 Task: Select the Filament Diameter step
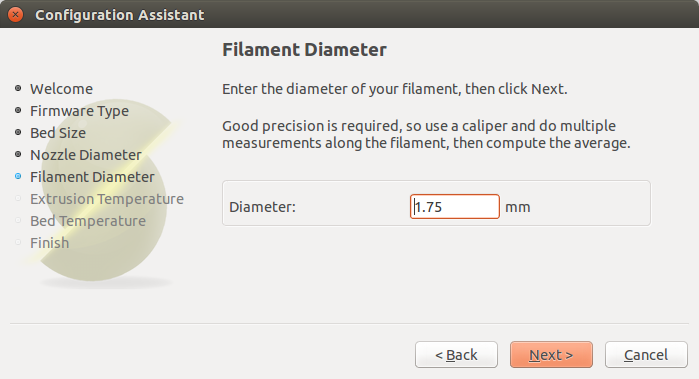92,177
